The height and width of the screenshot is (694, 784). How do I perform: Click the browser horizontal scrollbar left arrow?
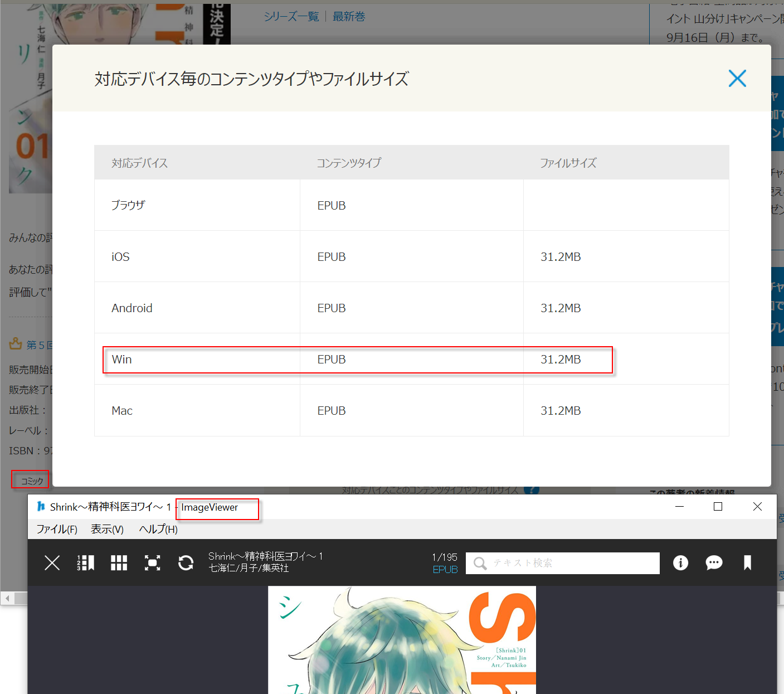click(7, 599)
